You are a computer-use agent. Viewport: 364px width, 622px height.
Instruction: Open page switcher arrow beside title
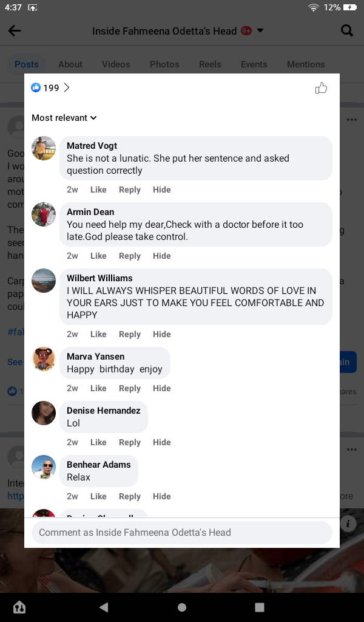[x=260, y=31]
